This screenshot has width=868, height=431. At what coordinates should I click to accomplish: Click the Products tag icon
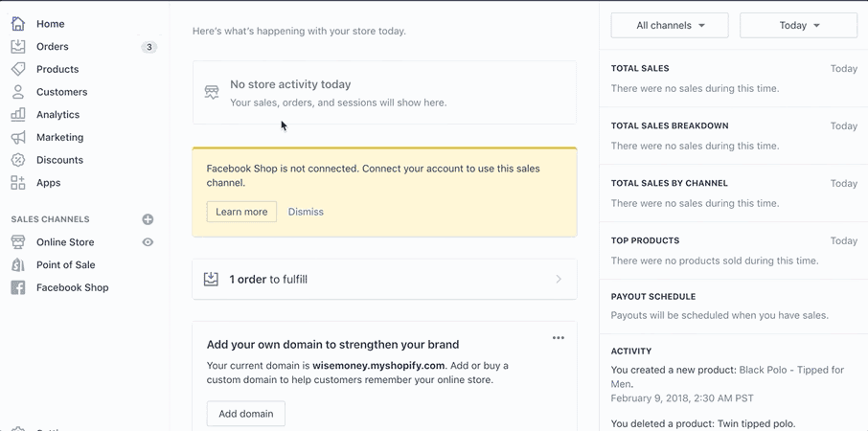(18, 69)
